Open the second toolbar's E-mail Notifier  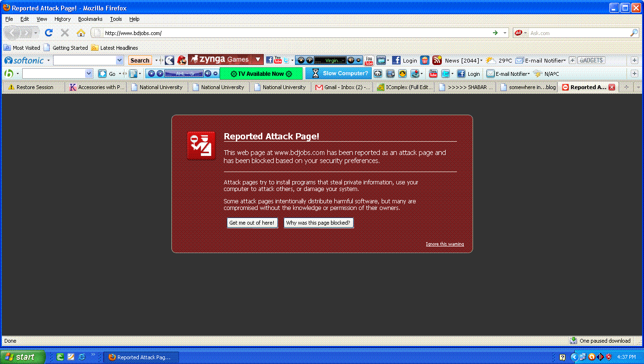508,73
